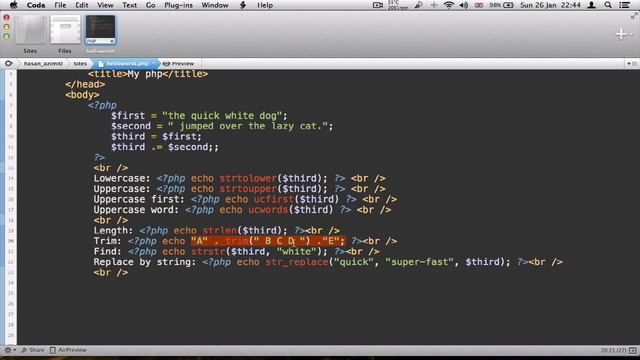
Task: Open Spotlight search magnifier
Action: pyautogui.click(x=608, y=5)
